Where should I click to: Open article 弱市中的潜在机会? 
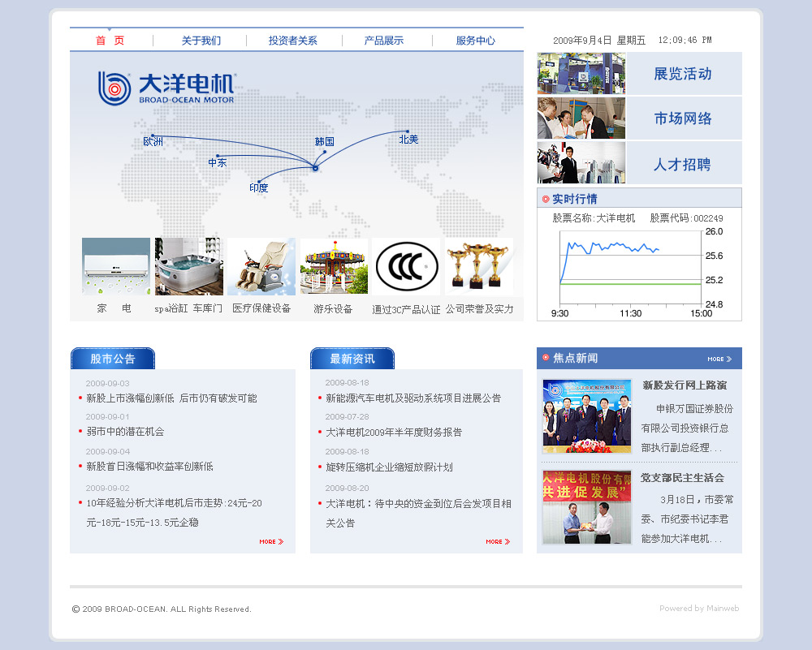tap(125, 432)
